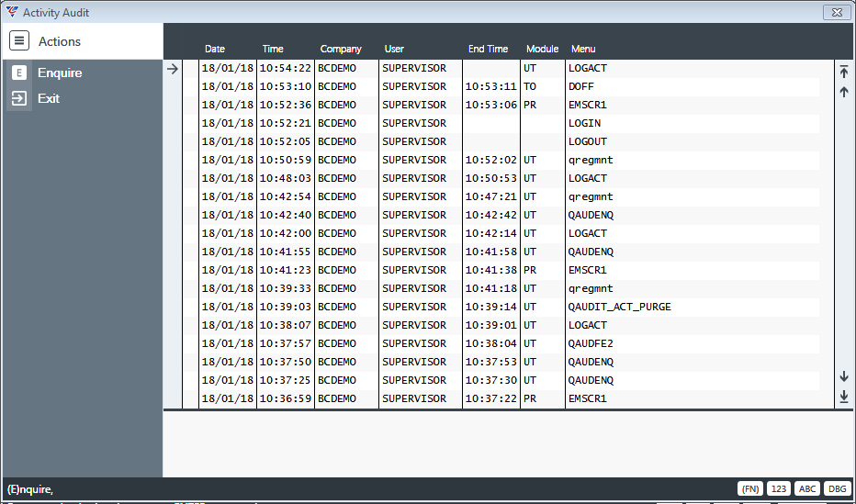This screenshot has height=504, width=856.
Task: Jump to first record arrow icon
Action: (x=844, y=72)
